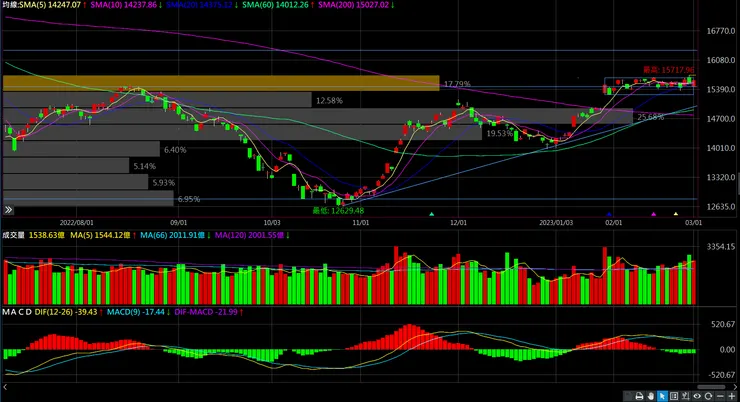Click volume MA(120) label
Image resolution: width=740 pixels, height=402 pixels.
[x=249, y=235]
